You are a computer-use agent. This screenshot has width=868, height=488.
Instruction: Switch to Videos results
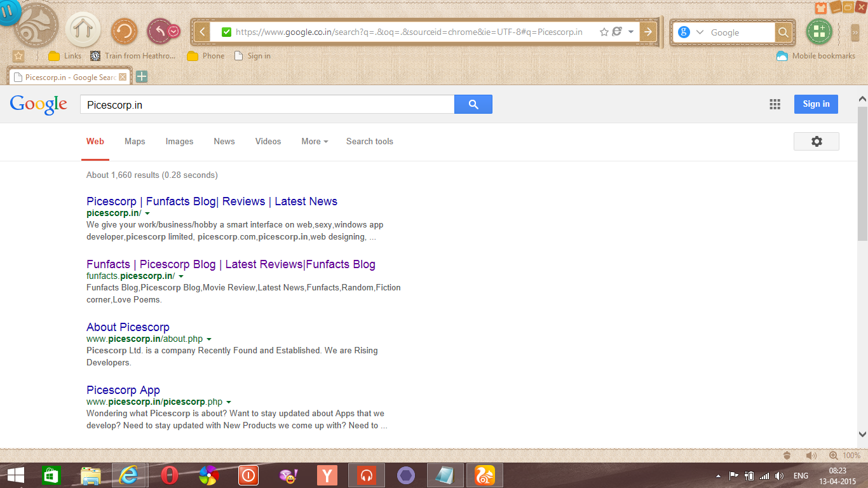268,142
